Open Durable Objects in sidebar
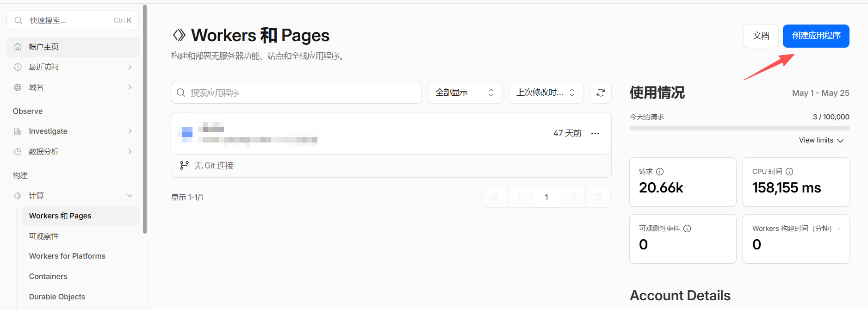Image resolution: width=868 pixels, height=310 pixels. (57, 297)
